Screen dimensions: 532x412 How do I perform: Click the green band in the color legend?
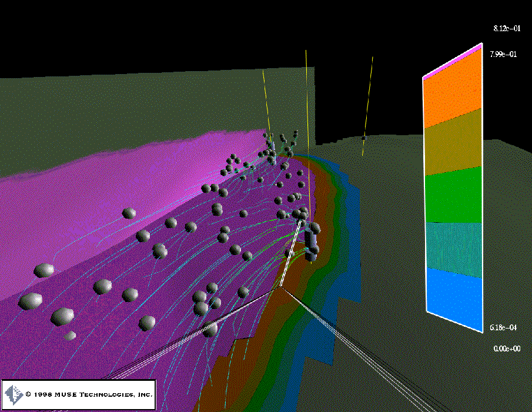[454, 195]
